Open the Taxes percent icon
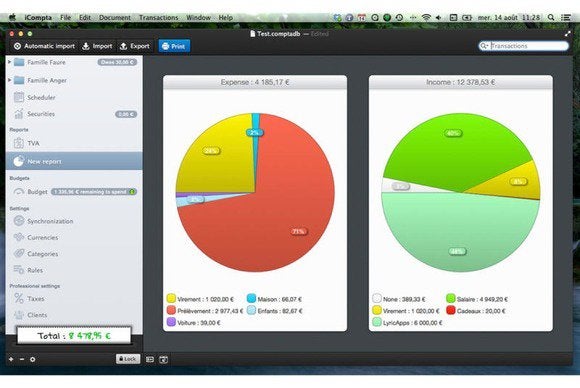580x388 pixels. pyautogui.click(x=18, y=298)
